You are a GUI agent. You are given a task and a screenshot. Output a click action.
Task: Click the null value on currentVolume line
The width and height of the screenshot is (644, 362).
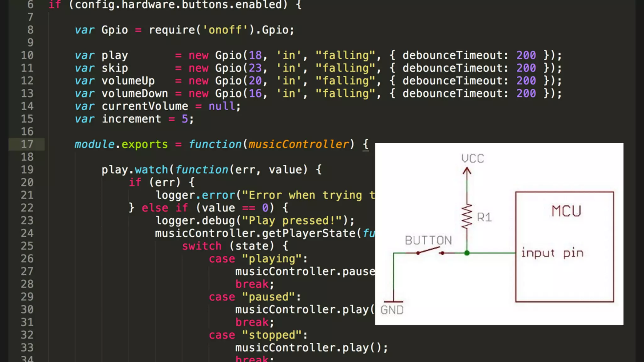point(222,106)
